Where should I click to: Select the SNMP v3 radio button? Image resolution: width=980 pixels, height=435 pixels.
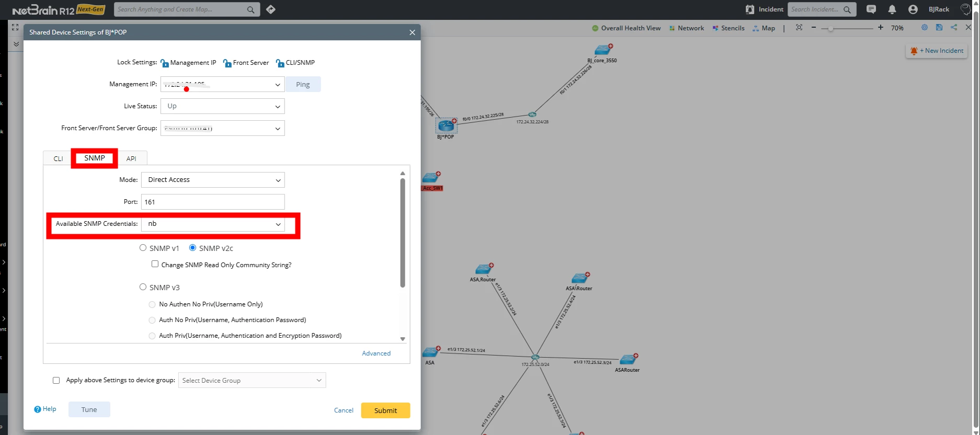tap(143, 287)
